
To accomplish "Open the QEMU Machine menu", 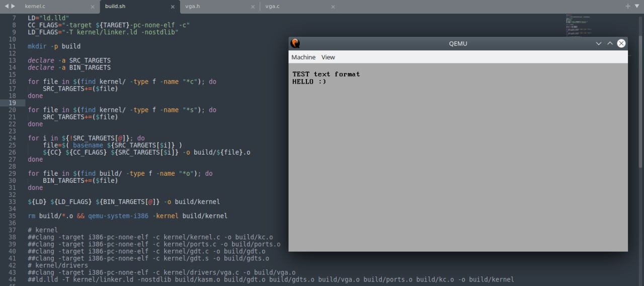I will (x=303, y=57).
